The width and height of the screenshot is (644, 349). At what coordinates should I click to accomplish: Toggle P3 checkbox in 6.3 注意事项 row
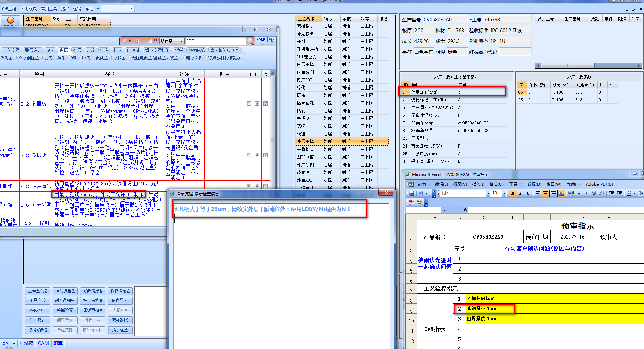(x=265, y=186)
